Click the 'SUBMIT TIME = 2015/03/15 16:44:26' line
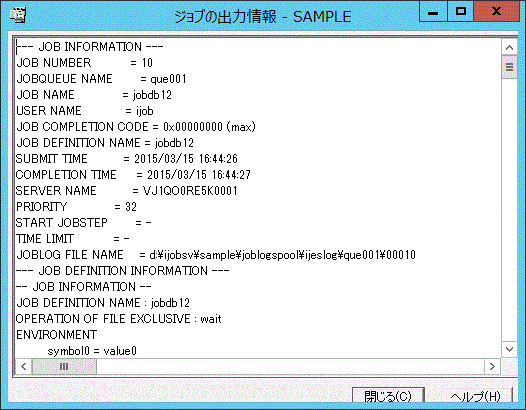The height and width of the screenshot is (410, 526). pyautogui.click(x=127, y=159)
